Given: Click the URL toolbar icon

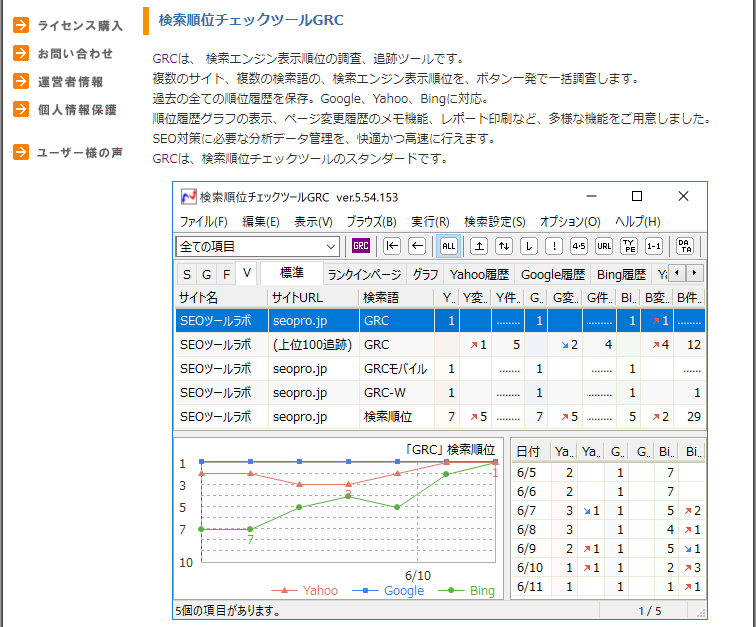Looking at the screenshot, I should pyautogui.click(x=604, y=246).
